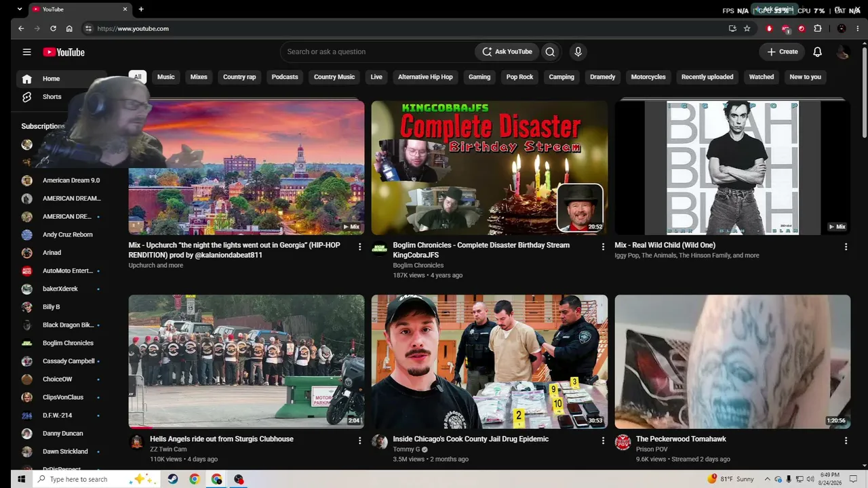
Task: Open the Chrome three-dot menu
Action: pyautogui.click(x=856, y=28)
